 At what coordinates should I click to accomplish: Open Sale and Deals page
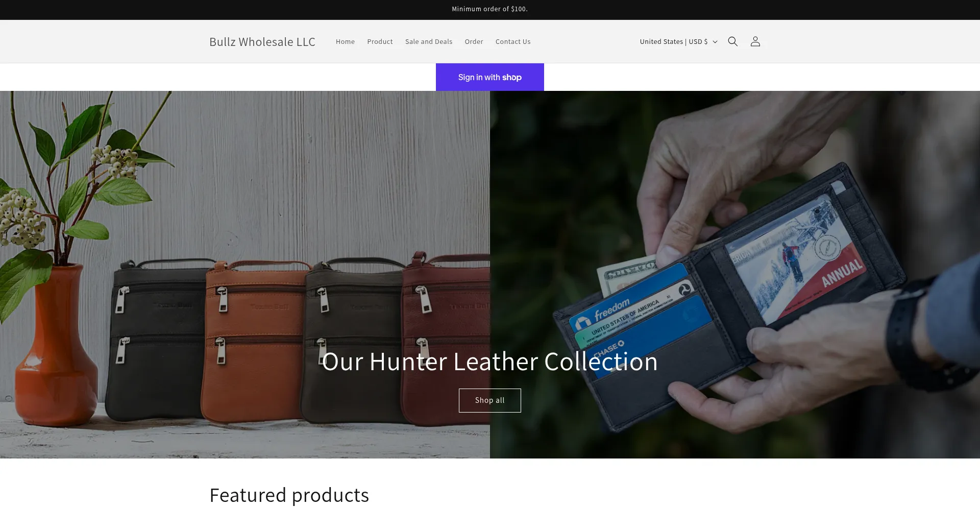click(x=429, y=41)
